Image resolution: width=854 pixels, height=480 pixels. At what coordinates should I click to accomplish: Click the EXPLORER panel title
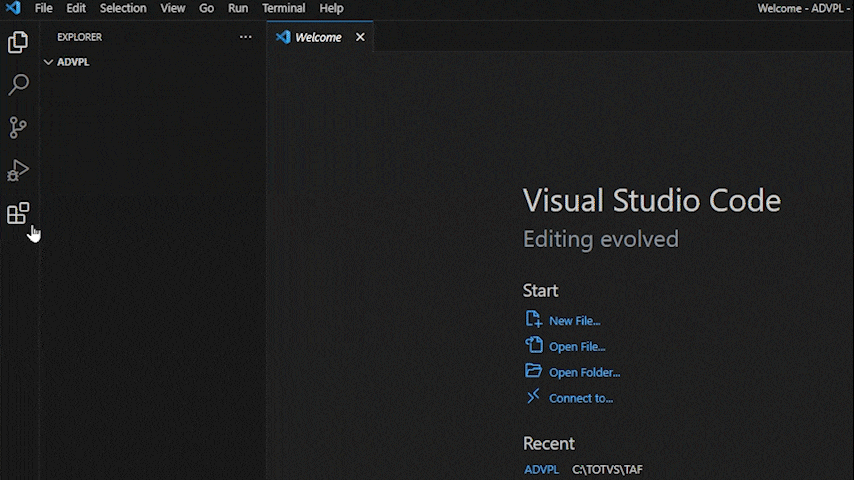[x=80, y=37]
